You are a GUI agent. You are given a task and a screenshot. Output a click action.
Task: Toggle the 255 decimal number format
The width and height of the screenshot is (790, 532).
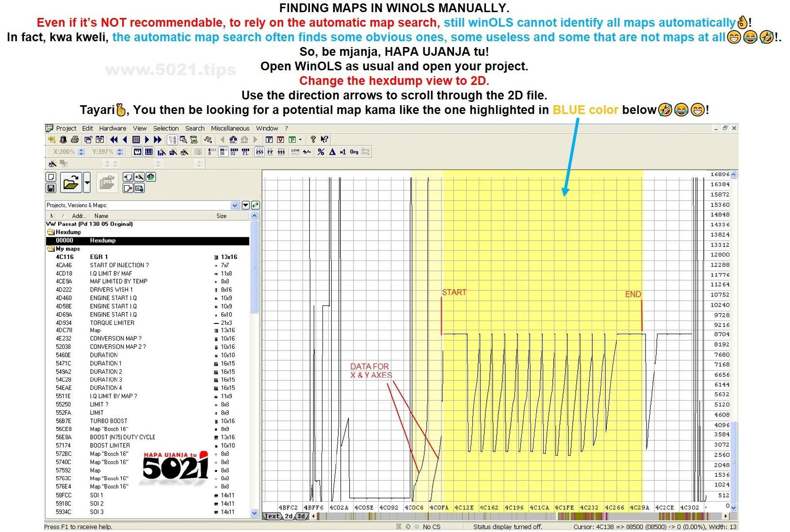tap(259, 152)
